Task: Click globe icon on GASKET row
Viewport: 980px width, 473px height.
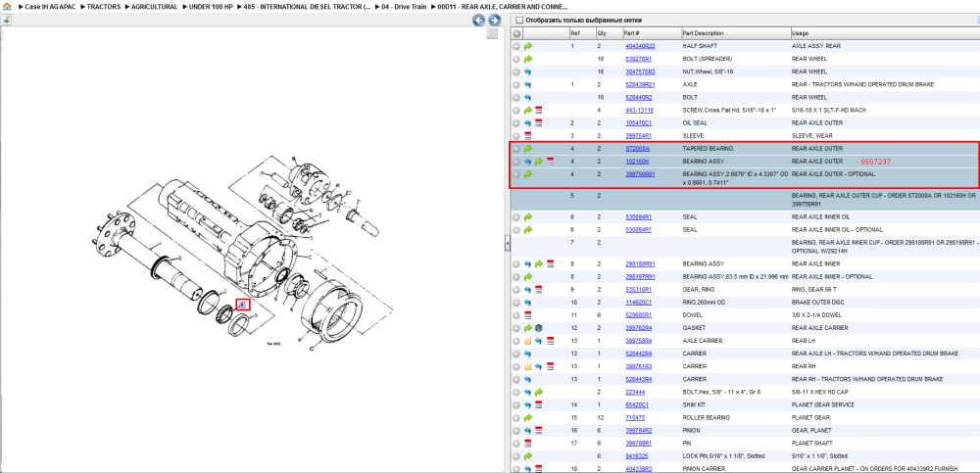Action: [x=539, y=328]
